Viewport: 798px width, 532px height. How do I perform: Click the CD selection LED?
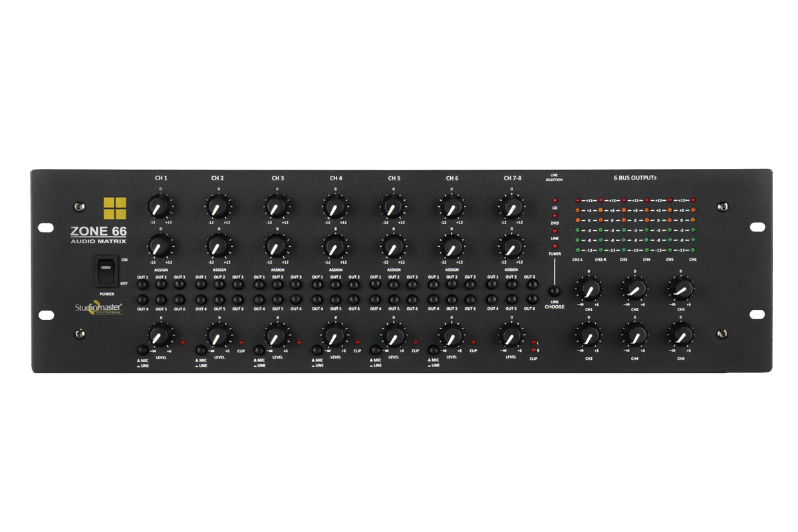pyautogui.click(x=555, y=199)
